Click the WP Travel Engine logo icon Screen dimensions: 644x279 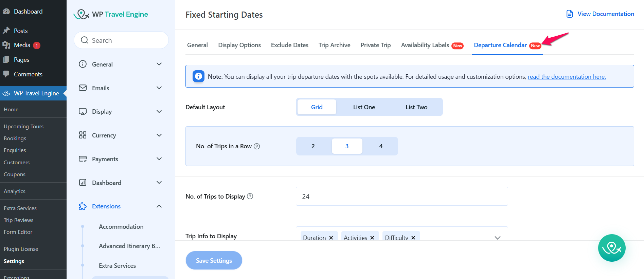coord(82,14)
